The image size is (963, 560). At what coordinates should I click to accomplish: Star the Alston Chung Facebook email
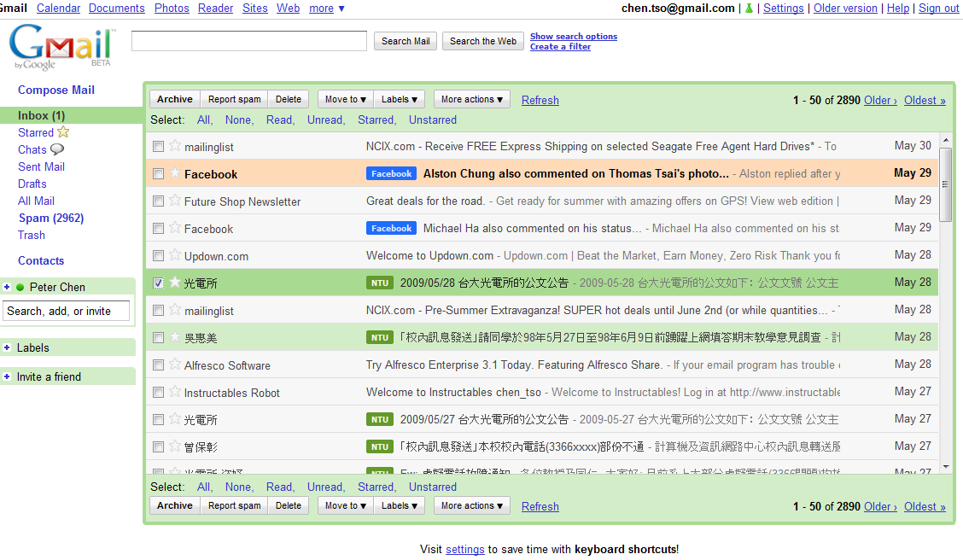pos(175,173)
